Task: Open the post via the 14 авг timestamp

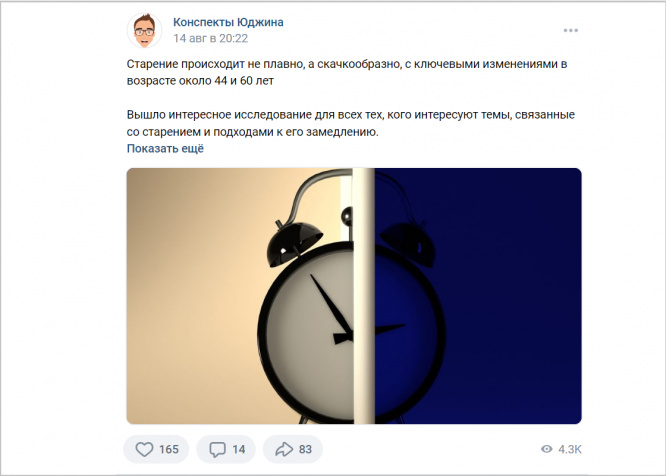Action: 210,38
